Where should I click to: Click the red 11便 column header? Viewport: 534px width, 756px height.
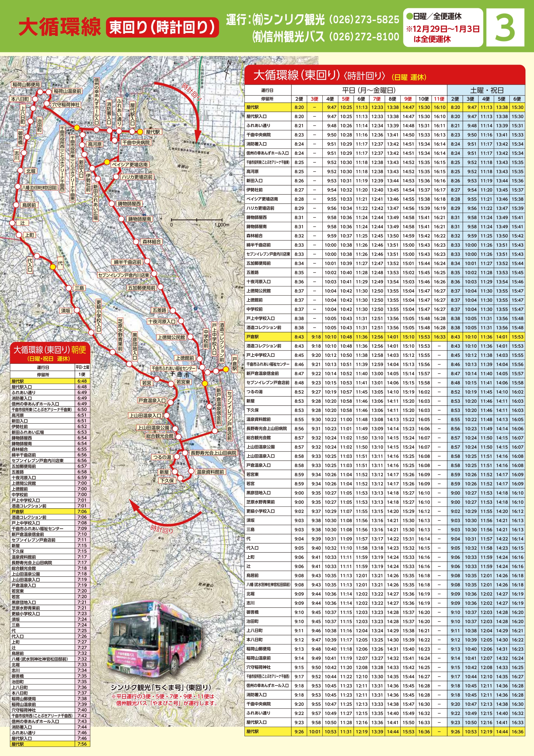(x=439, y=99)
